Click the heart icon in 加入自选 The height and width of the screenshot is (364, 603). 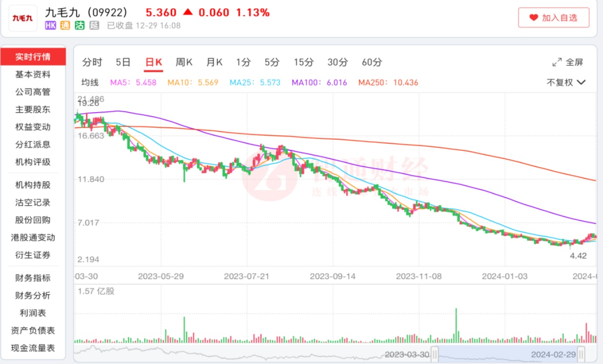coord(534,18)
